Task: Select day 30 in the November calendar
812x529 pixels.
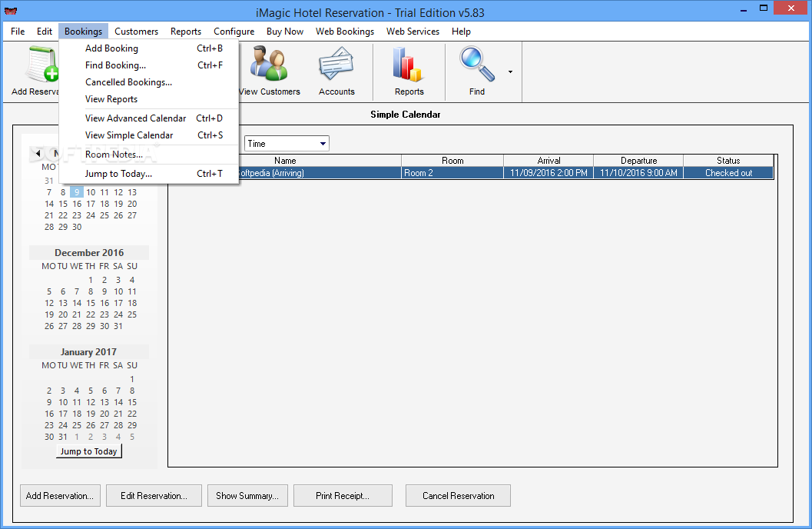Action: [77, 227]
